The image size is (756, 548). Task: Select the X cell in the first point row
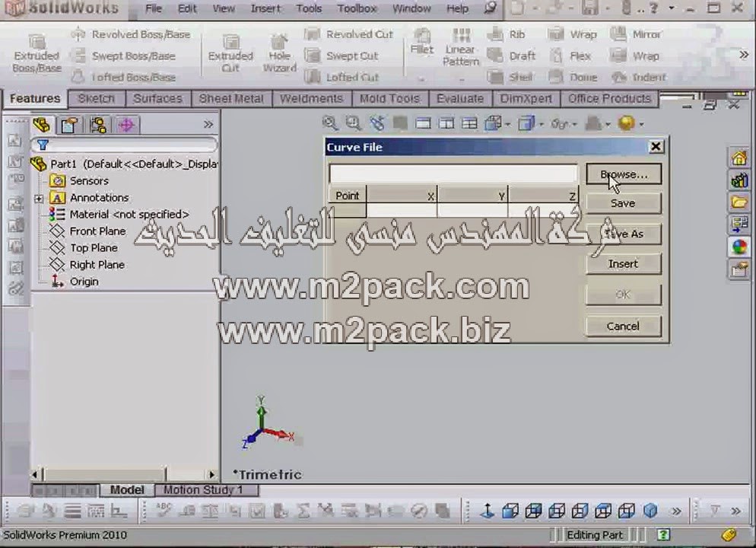click(402, 210)
